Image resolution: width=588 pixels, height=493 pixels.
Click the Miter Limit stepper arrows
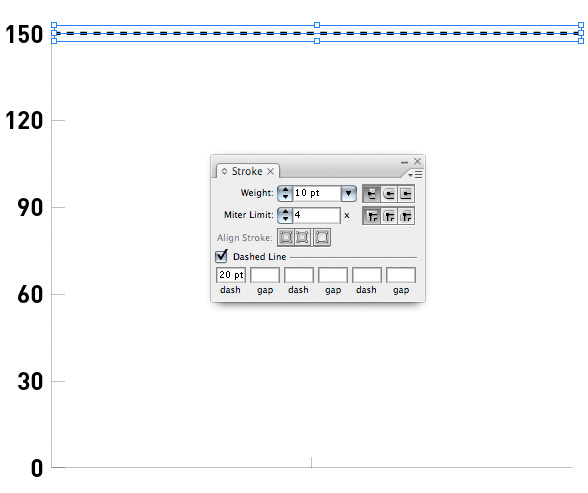click(x=285, y=215)
